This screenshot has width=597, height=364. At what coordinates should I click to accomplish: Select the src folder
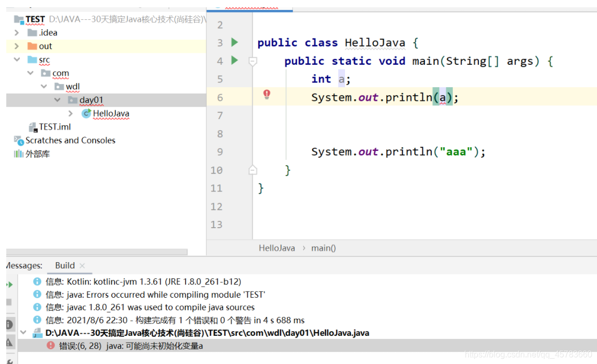pos(44,60)
